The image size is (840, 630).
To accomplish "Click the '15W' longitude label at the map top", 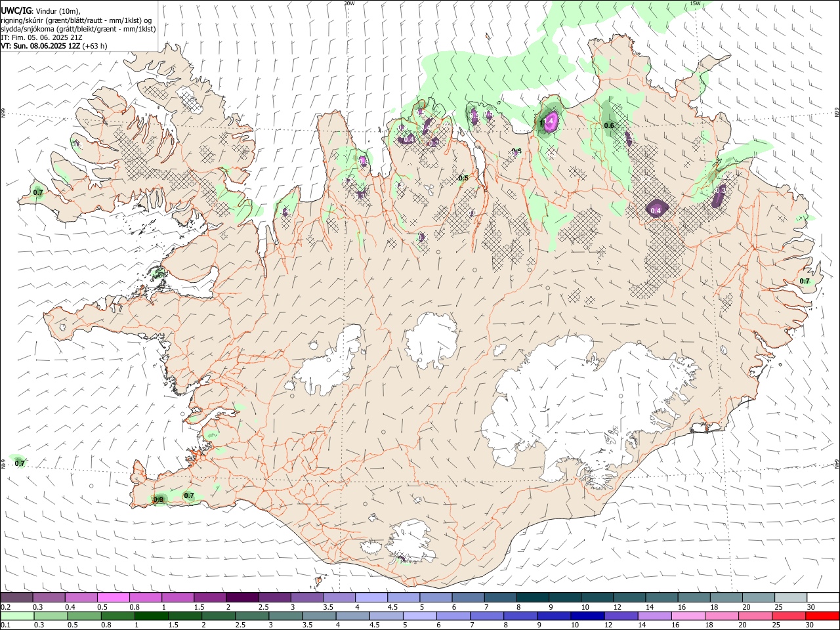I will (695, 3).
